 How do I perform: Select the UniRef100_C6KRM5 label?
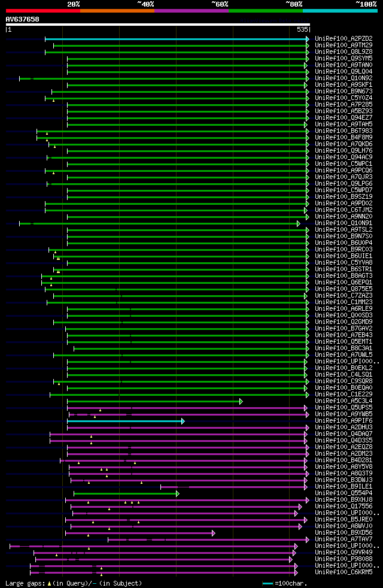point(344,573)
